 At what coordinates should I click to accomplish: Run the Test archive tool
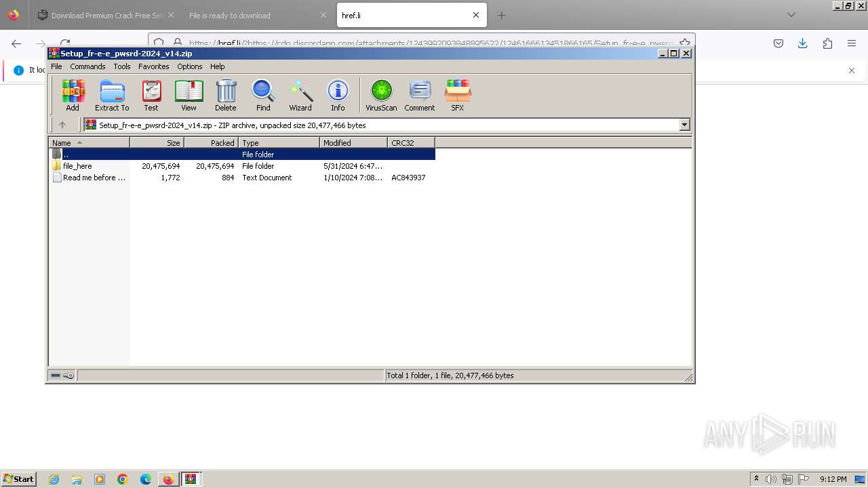click(x=151, y=95)
